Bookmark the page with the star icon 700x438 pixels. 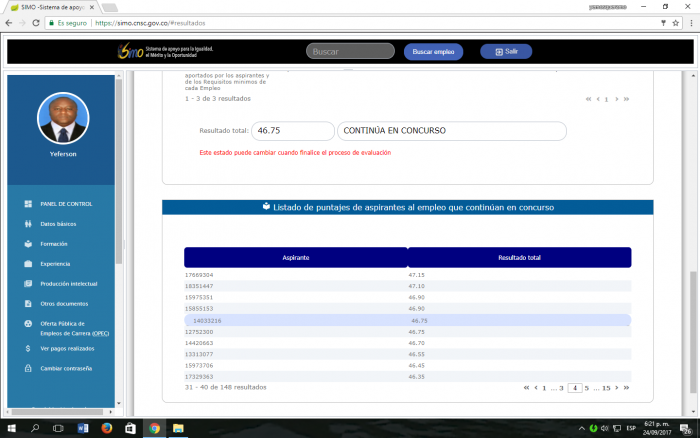point(663,21)
